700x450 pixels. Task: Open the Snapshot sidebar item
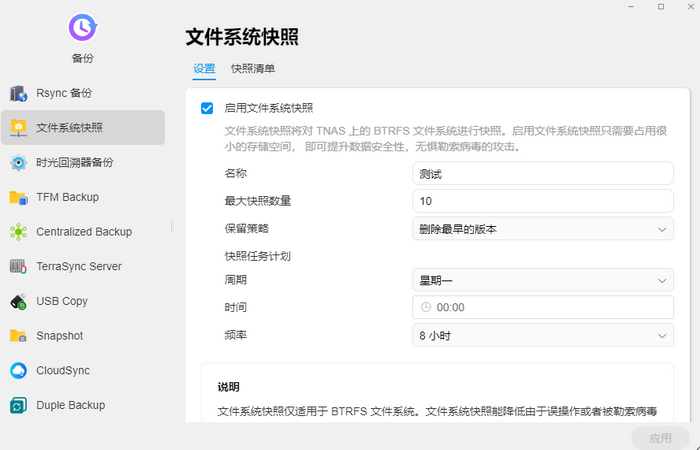[59, 336]
